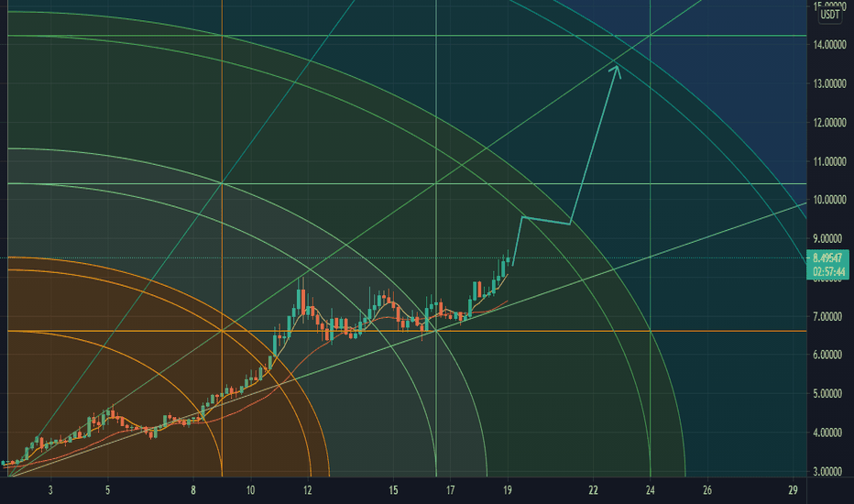Click the candle countdown 02:57:44
854x504 pixels.
click(828, 271)
